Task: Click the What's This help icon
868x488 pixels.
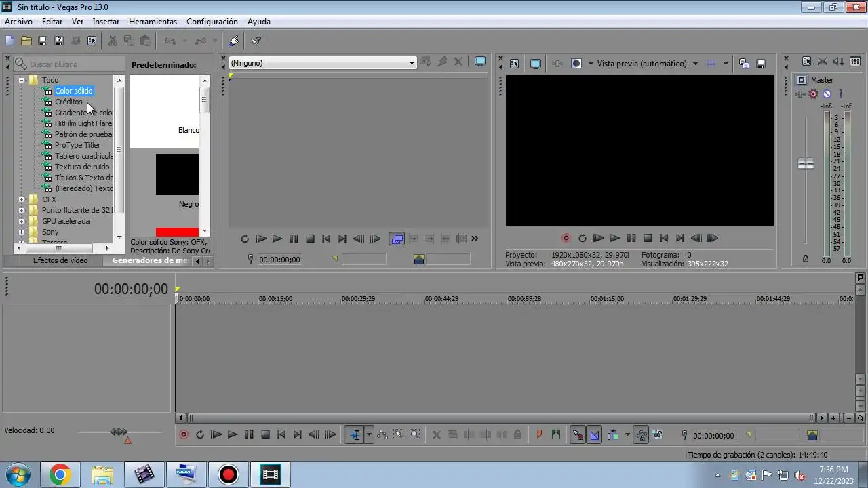Action: [x=256, y=41]
